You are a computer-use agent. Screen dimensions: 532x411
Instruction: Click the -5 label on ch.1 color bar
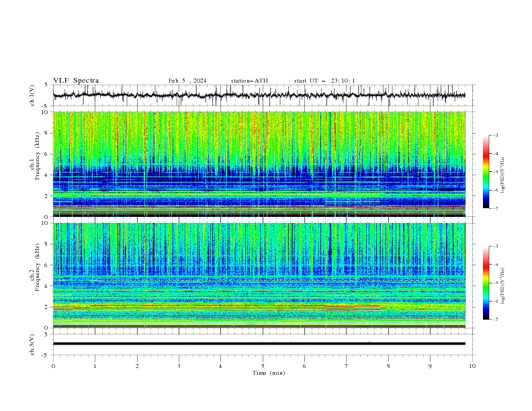pos(496,172)
